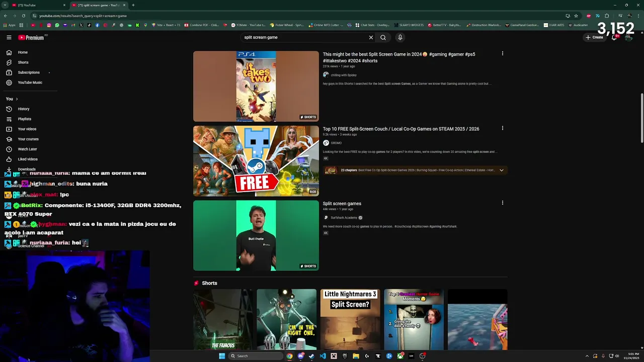Open the 'BetterTTV' bookmark
This screenshot has height=362, width=644.
[445, 25]
